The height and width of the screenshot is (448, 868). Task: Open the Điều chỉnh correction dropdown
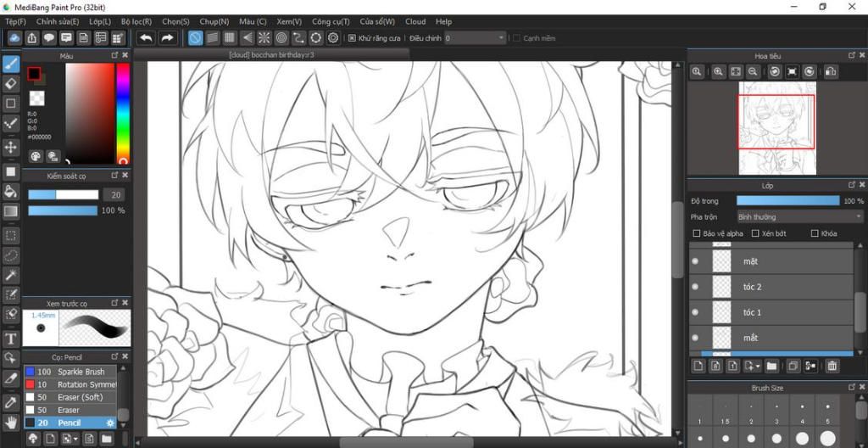[476, 38]
